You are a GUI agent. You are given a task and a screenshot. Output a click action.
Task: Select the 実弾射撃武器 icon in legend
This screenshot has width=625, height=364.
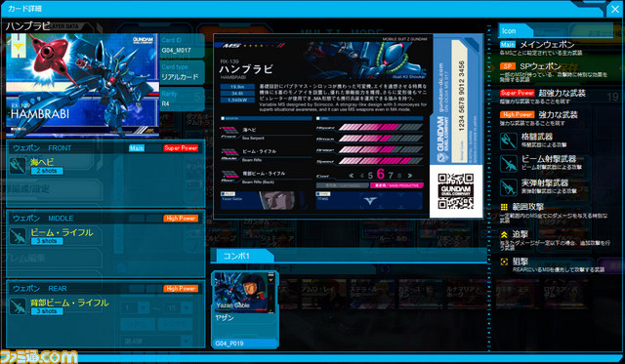(509, 187)
